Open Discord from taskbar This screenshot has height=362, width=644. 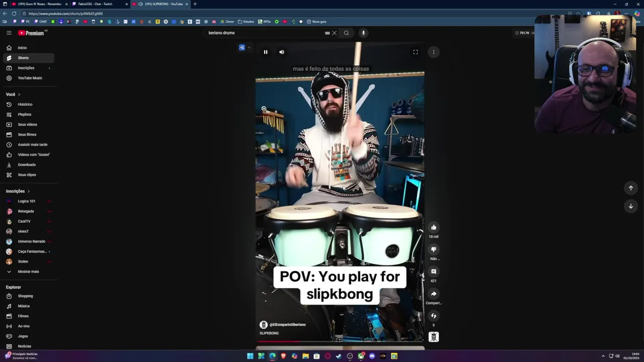coord(372,356)
